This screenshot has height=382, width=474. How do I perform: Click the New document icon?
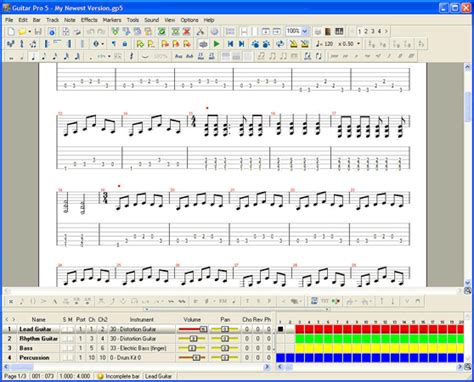coord(11,32)
